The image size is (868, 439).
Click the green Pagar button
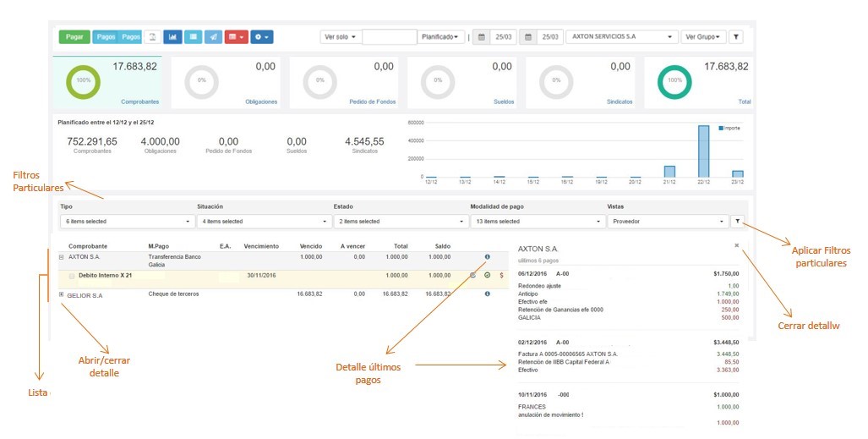74,37
